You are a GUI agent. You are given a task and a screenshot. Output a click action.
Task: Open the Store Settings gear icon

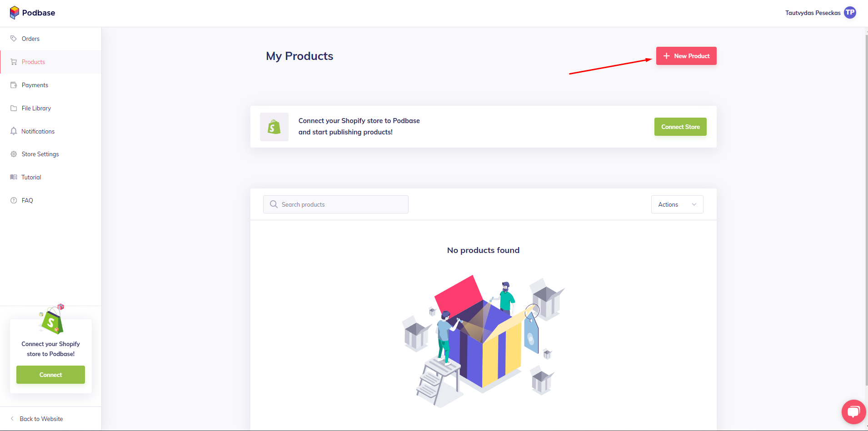click(13, 154)
